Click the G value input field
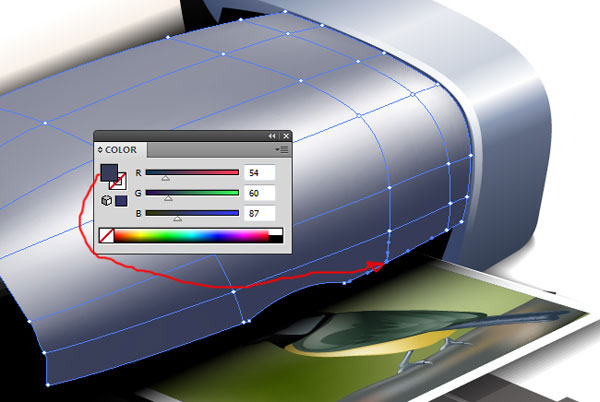Viewport: 600px width, 402px height. pos(259,193)
